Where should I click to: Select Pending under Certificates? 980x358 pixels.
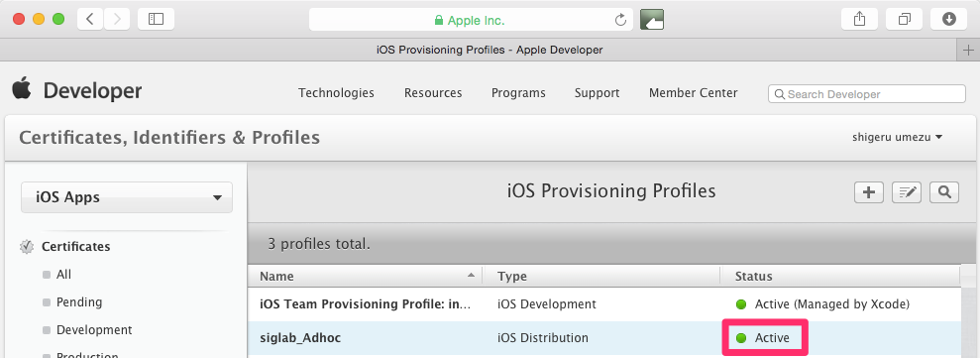79,302
